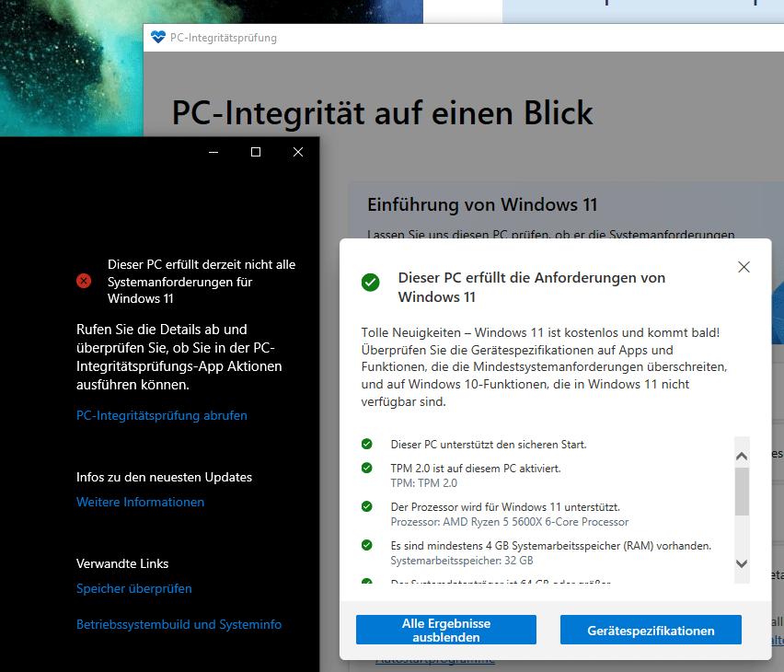784x672 pixels.
Task: Click text 'TPM 2.0 ist auf diesem PC aktiviert.'
Action: tap(476, 469)
